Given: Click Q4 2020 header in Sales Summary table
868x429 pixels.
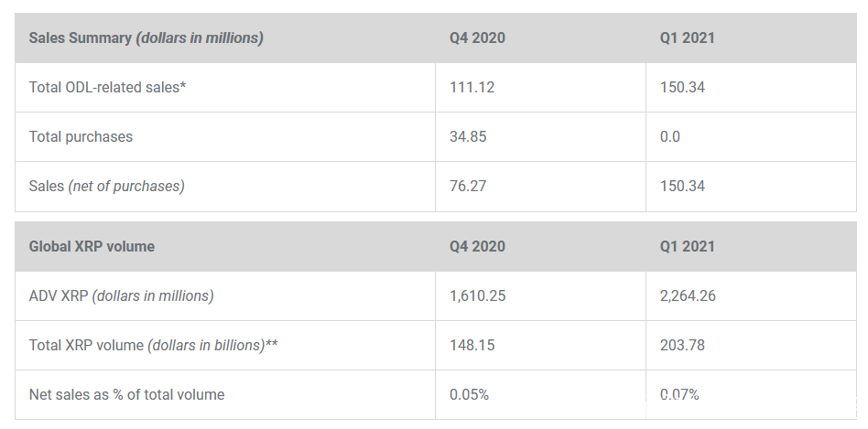Looking at the screenshot, I should pos(477,38).
